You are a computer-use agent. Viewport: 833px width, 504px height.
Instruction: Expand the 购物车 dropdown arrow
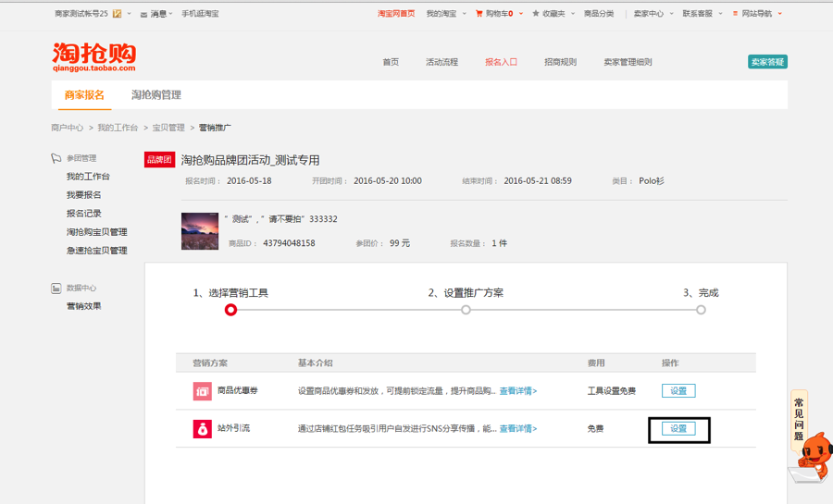[x=520, y=14]
